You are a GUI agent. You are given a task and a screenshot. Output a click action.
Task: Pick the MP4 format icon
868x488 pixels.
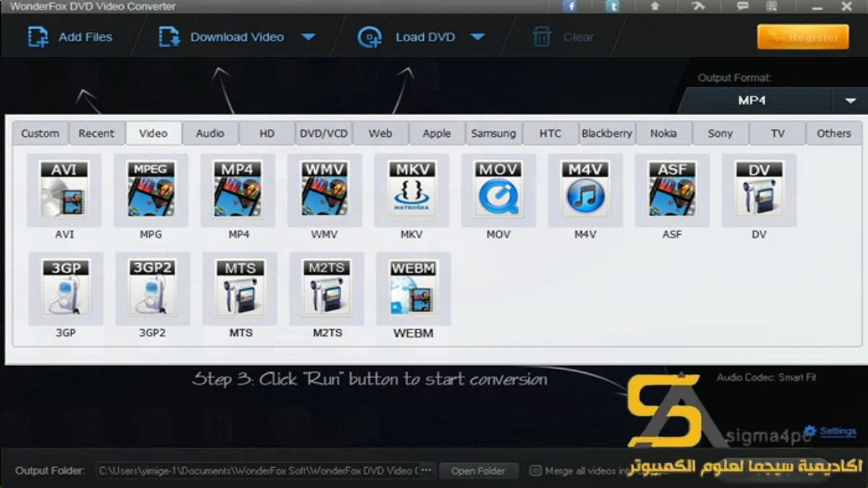[x=238, y=190]
